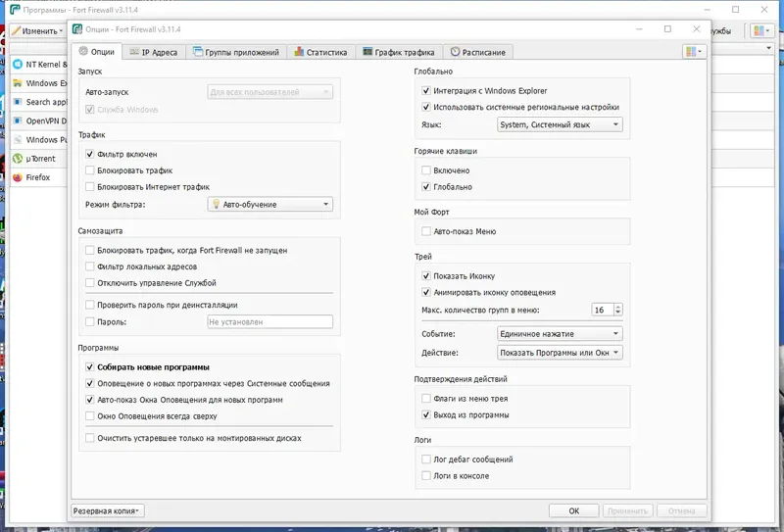Screen dimensions: 784x532
Task: Check Флаги из меню трея
Action: (x=426, y=399)
